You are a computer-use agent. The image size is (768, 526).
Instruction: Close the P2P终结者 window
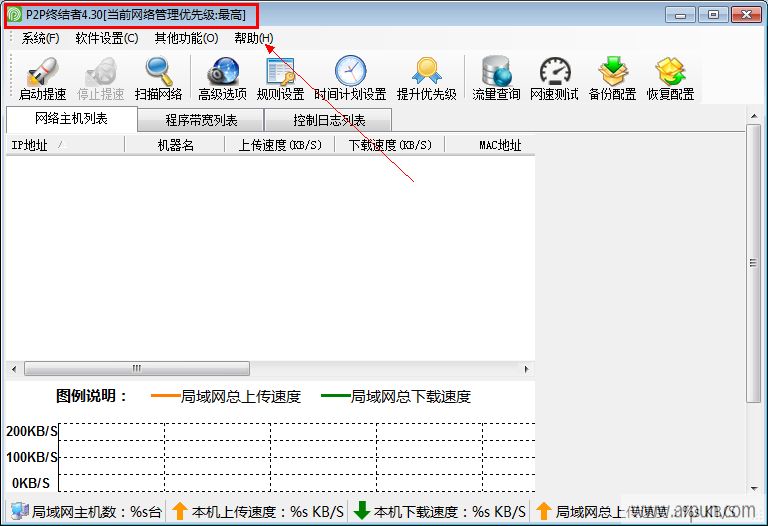(746, 14)
